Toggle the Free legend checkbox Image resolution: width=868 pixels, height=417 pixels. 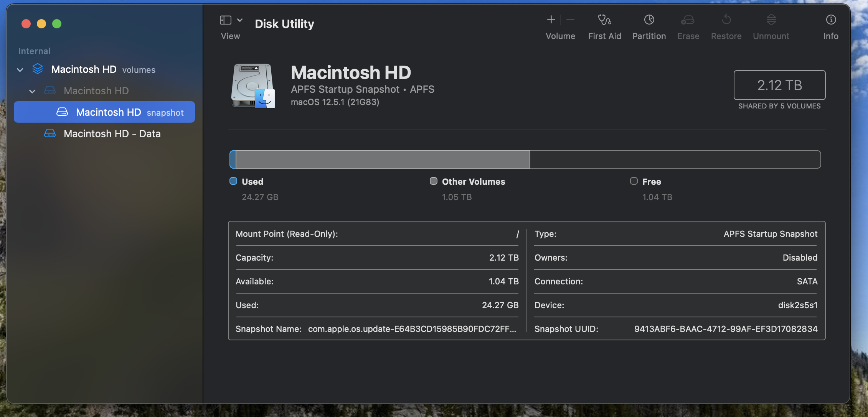coord(633,181)
